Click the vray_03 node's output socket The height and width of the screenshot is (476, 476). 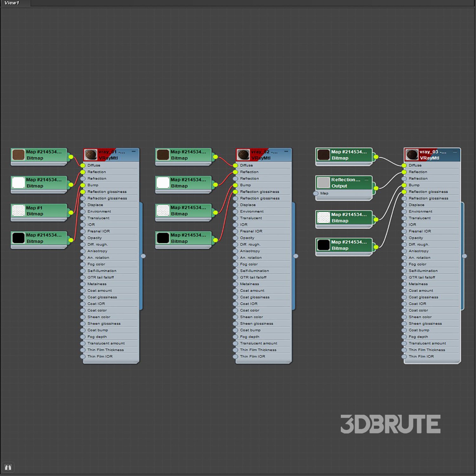464,256
